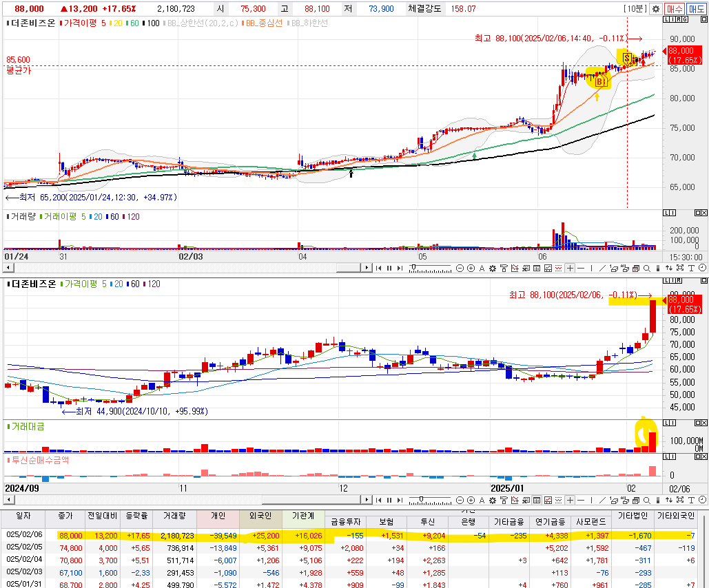Image resolution: width=709 pixels, height=588 pixels.
Task: Open gear settings in lower daily chart toolbar
Action: click(x=493, y=500)
